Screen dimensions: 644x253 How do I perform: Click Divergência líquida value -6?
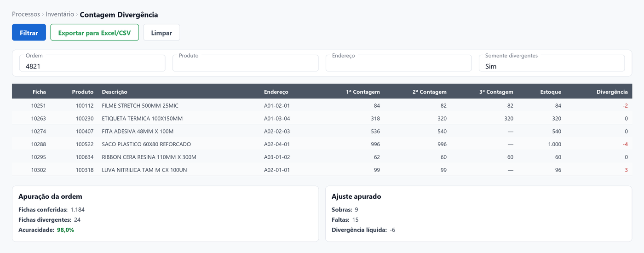click(x=392, y=230)
